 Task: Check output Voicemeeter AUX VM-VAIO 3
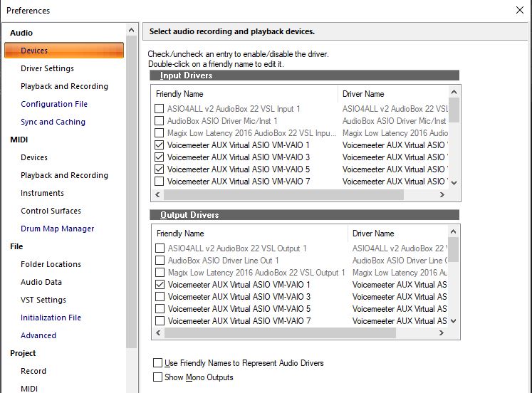pyautogui.click(x=160, y=297)
